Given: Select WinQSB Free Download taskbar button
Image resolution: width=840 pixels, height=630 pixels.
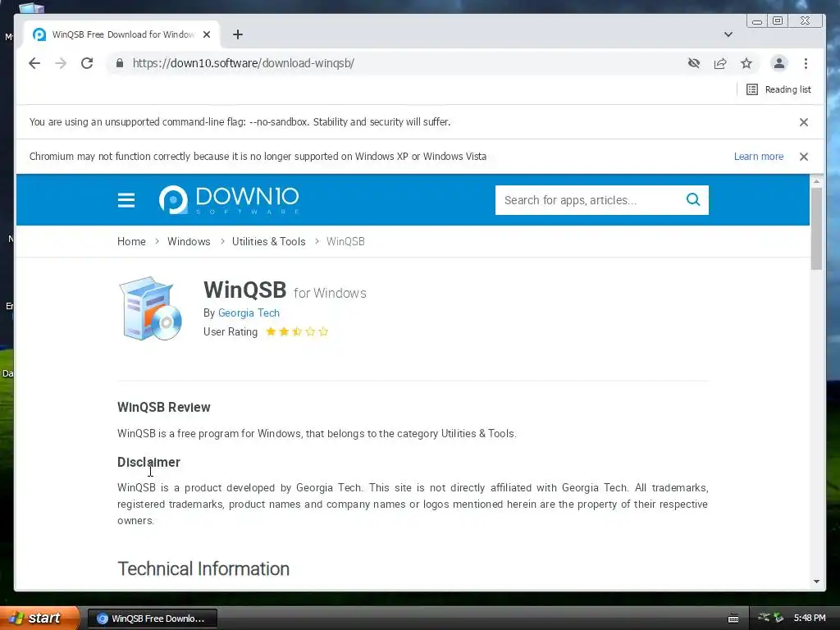Looking at the screenshot, I should click(x=152, y=619).
